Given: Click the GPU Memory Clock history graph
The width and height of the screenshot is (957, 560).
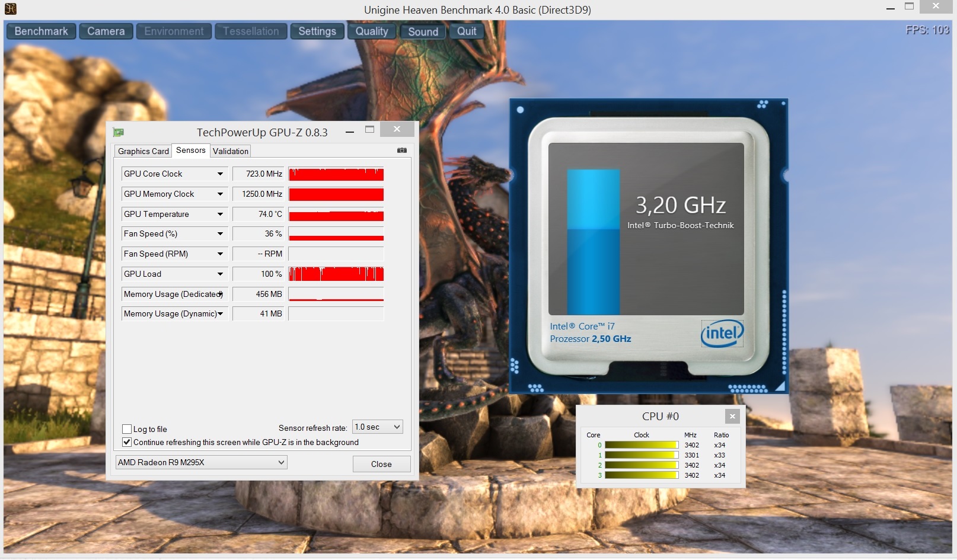Looking at the screenshot, I should [x=336, y=194].
